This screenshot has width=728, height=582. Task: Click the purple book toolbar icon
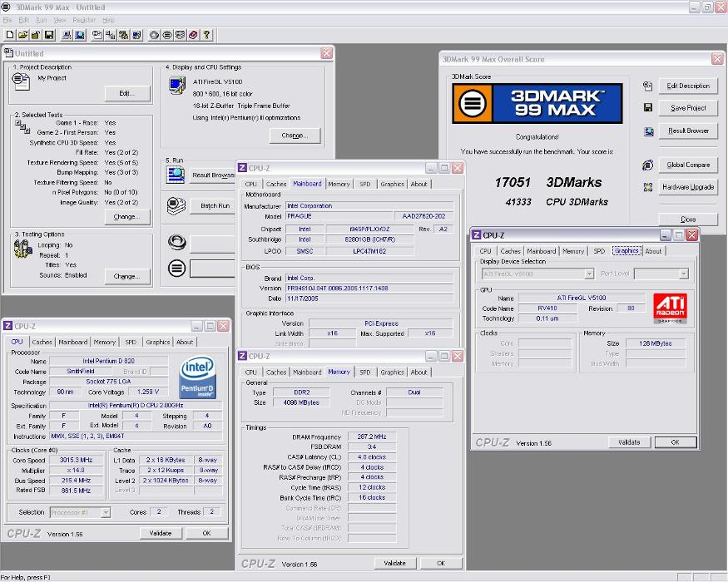pyautogui.click(x=194, y=35)
